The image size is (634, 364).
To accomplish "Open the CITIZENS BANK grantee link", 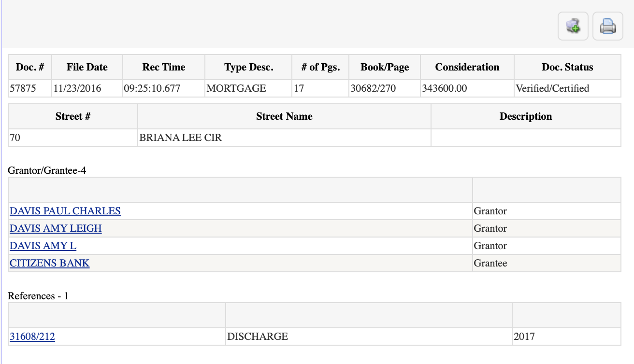I will click(x=50, y=263).
